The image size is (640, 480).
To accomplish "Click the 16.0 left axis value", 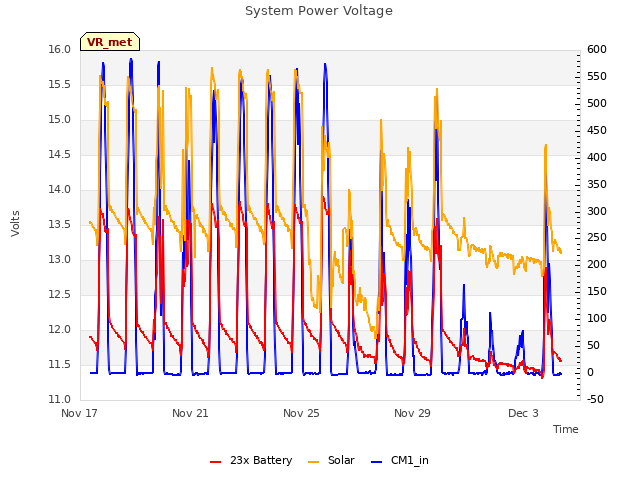I will (60, 49).
